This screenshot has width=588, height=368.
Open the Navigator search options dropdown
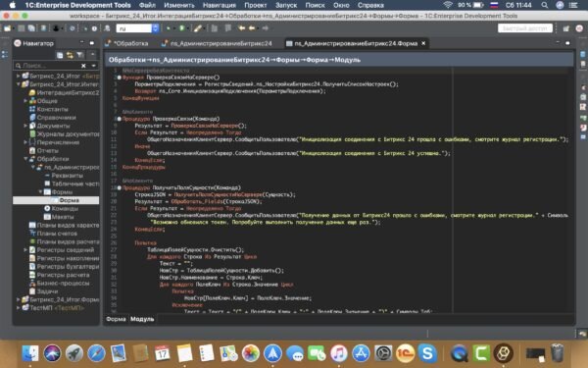(94, 66)
